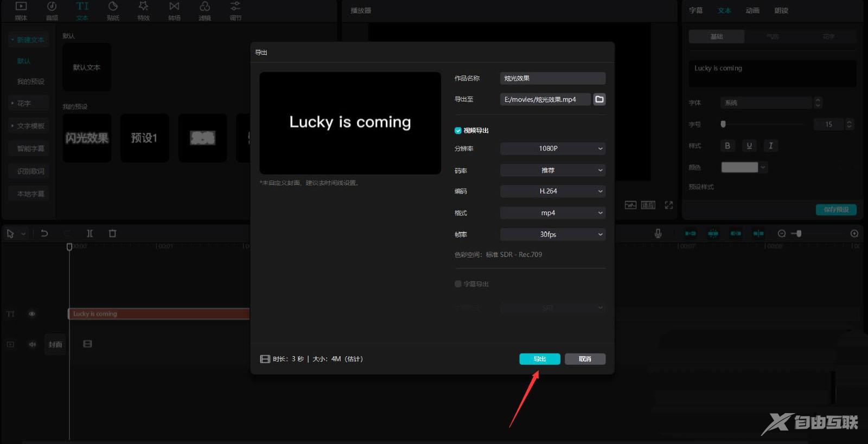Select the pointer selection tool

pos(10,234)
